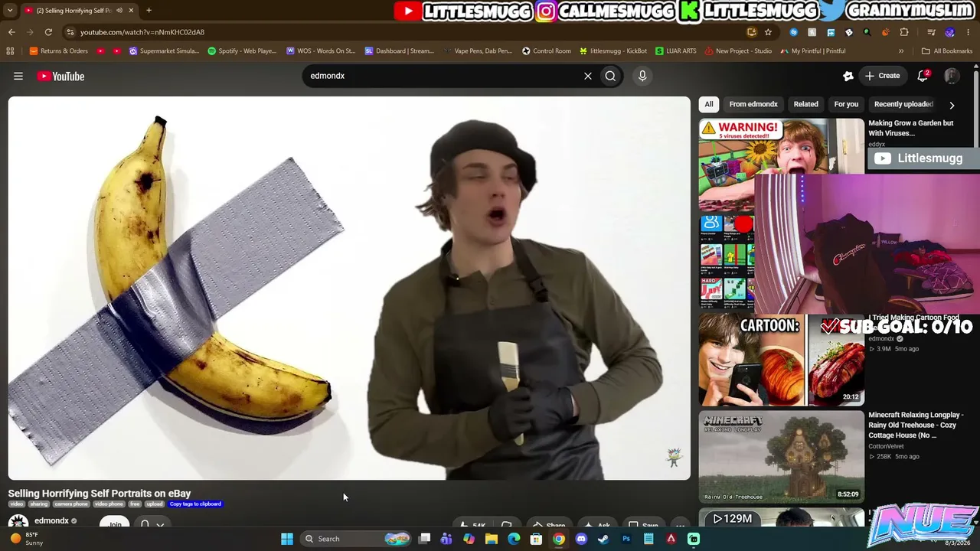Open the Supermarket Simulator bookmark

[x=164, y=51]
